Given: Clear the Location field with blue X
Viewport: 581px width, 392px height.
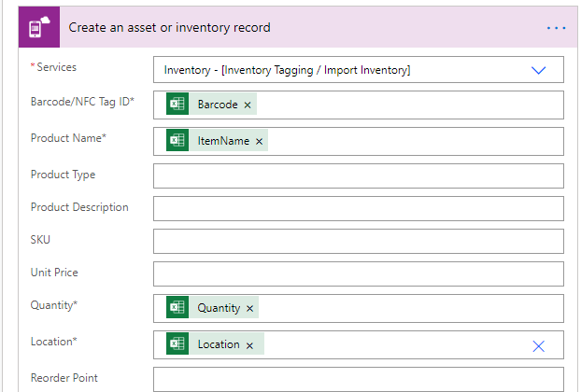Looking at the screenshot, I should [538, 346].
